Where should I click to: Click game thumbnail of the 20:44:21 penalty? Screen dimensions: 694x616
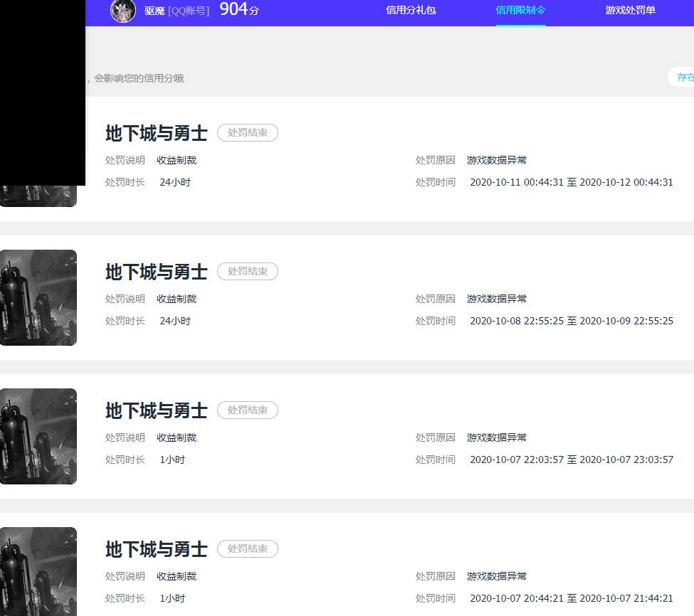[38, 570]
